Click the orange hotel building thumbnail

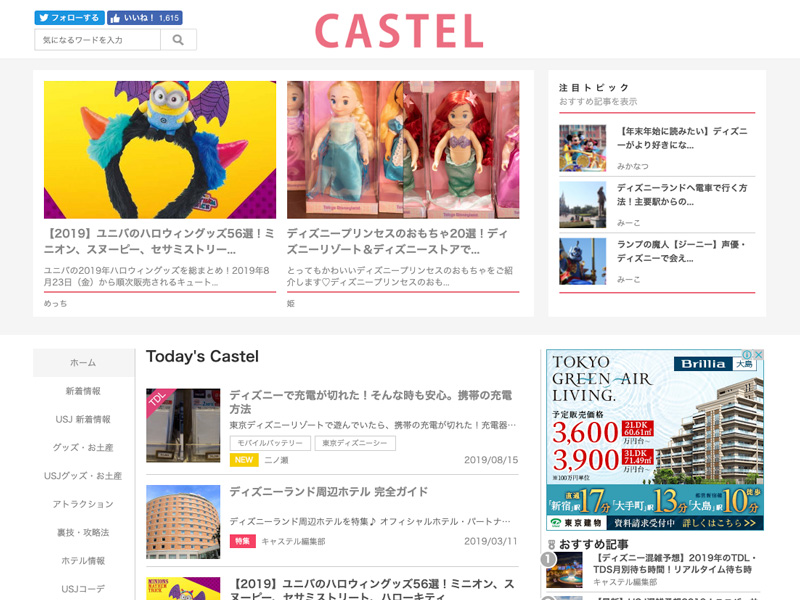pyautogui.click(x=183, y=522)
